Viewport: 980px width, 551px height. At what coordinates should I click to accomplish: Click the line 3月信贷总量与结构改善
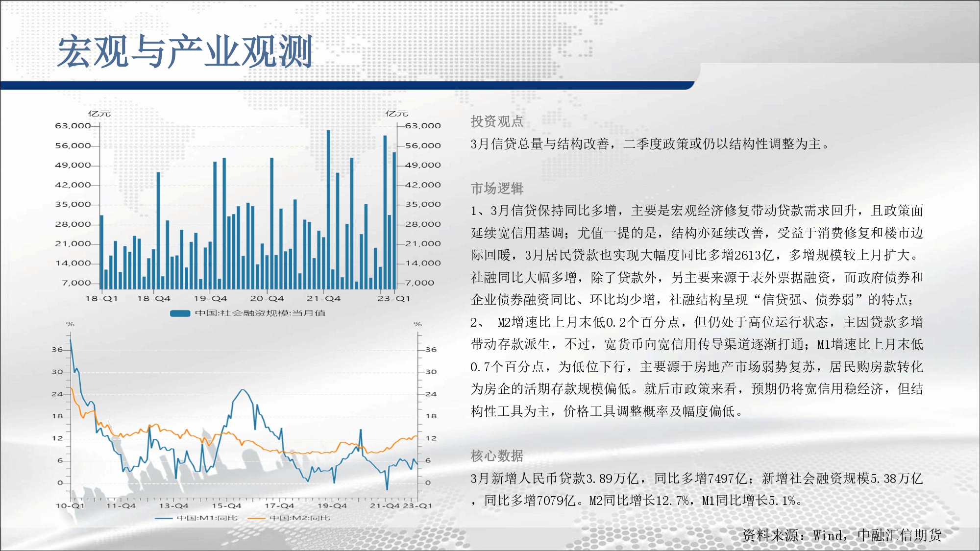tap(650, 144)
